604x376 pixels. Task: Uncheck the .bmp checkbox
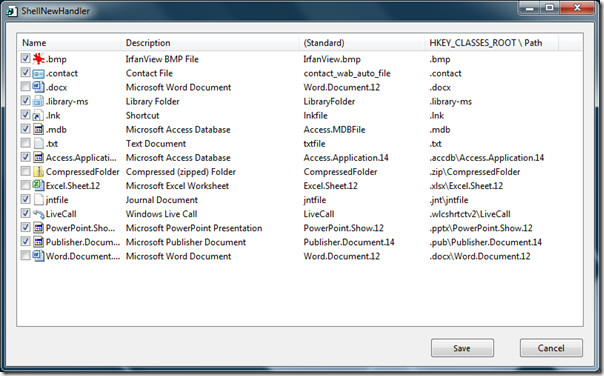[25, 58]
